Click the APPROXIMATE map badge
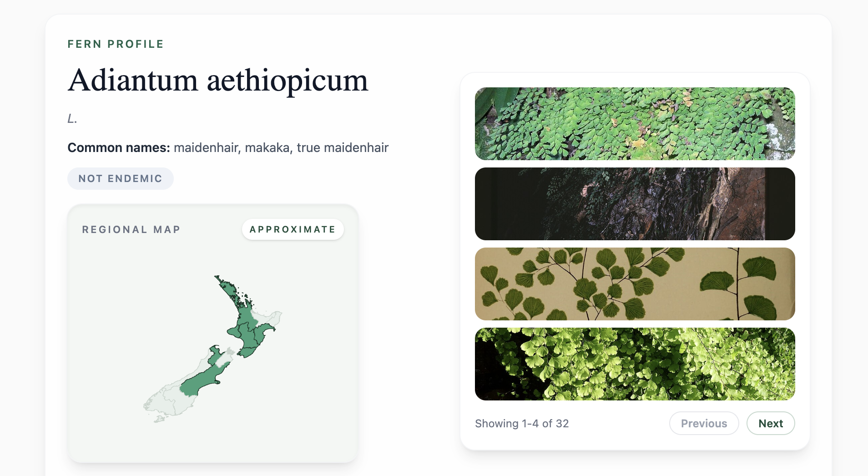The height and width of the screenshot is (476, 868). coord(293,229)
